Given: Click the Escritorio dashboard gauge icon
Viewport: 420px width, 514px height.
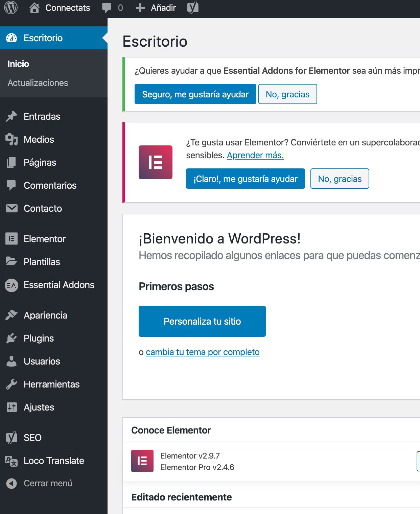Looking at the screenshot, I should 11,38.
